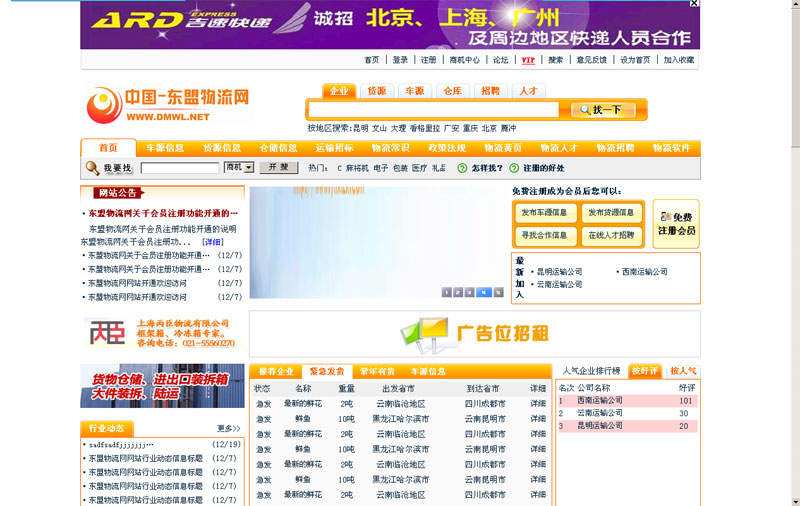
Task: Close the top ARD banner ad
Action: (694, 4)
